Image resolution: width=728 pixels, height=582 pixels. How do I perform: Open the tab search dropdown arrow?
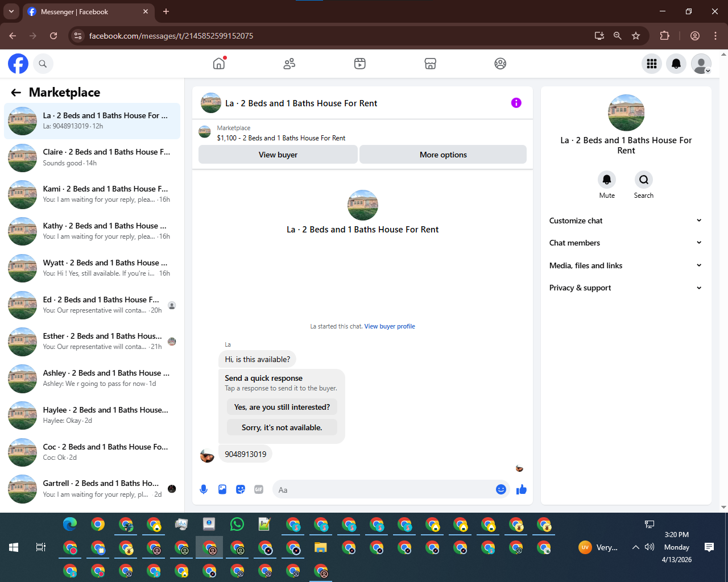[11, 11]
